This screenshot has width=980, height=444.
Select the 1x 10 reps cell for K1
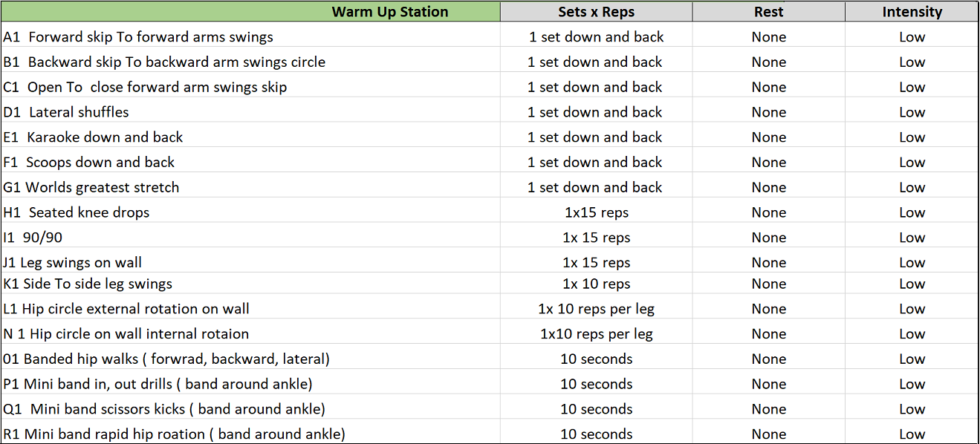click(x=596, y=284)
